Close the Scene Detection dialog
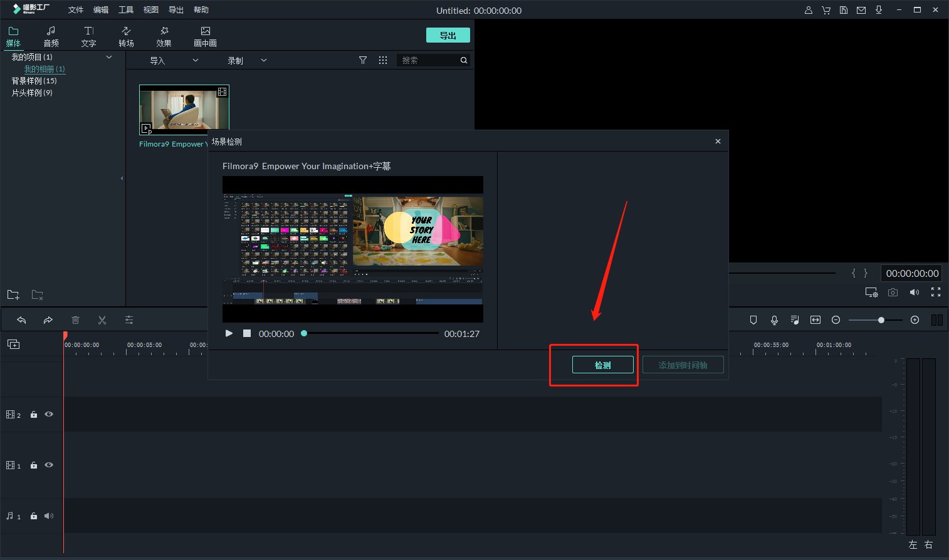 coord(718,142)
